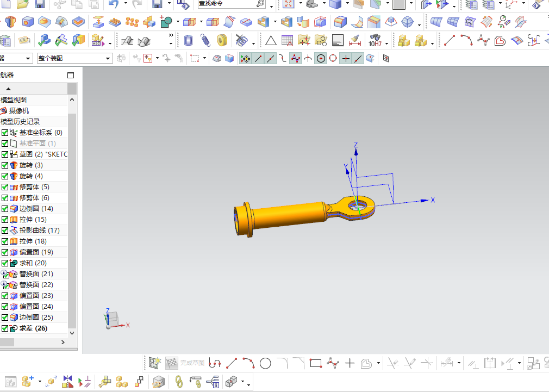This screenshot has height=392, width=549.
Task: Select the sketch Circle tool
Action: [x=265, y=363]
